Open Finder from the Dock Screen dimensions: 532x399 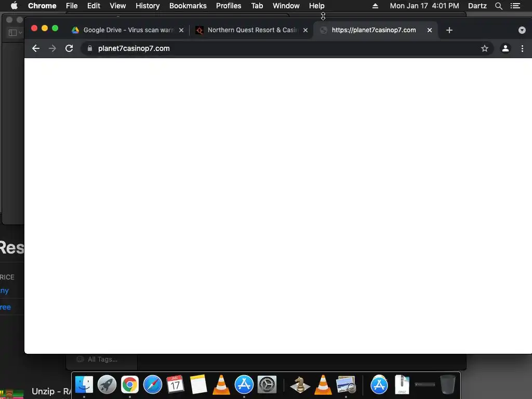pos(84,385)
